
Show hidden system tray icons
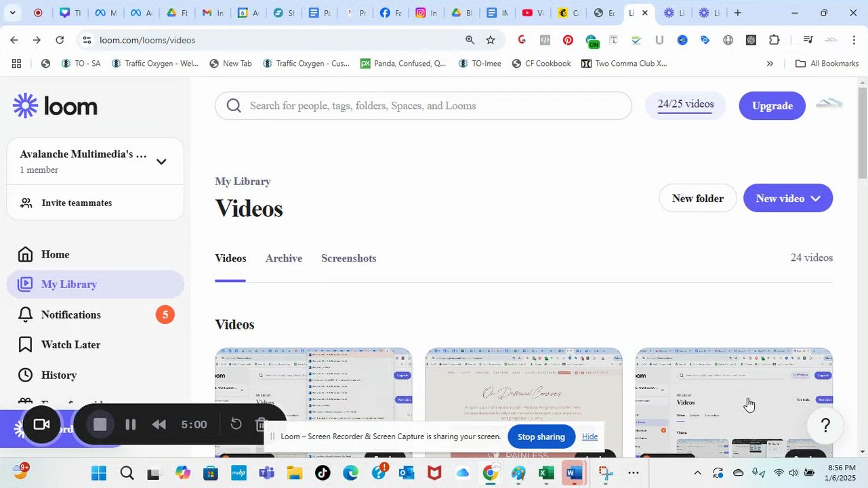click(x=697, y=473)
